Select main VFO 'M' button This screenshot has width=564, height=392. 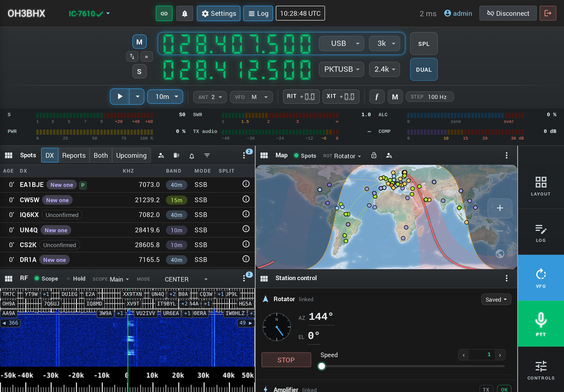(139, 42)
